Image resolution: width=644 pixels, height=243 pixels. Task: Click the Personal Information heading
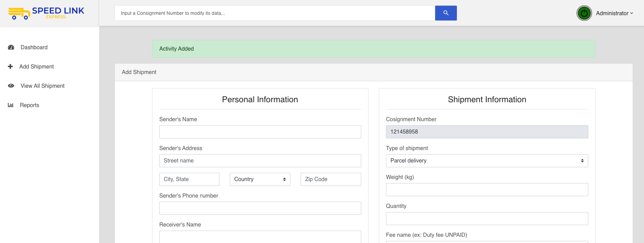tap(260, 99)
